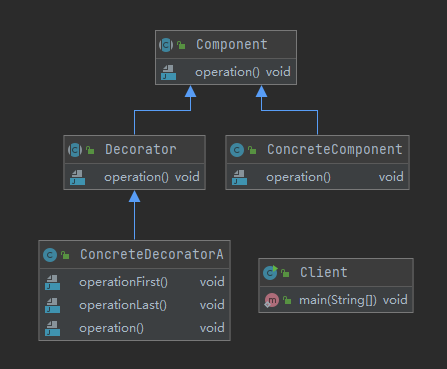Screen dimensions: 447x369
Task: Click the method icon next to main(String[])
Action: (x=272, y=301)
